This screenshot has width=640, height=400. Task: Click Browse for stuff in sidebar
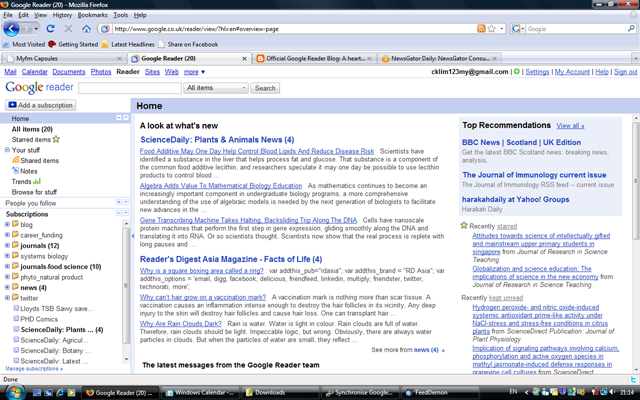point(34,192)
